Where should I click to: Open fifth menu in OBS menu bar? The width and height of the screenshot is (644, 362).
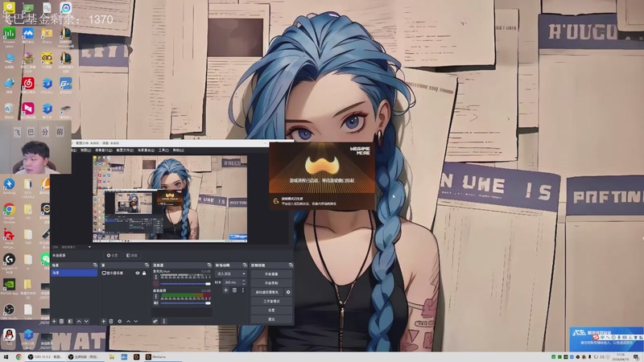point(146,150)
